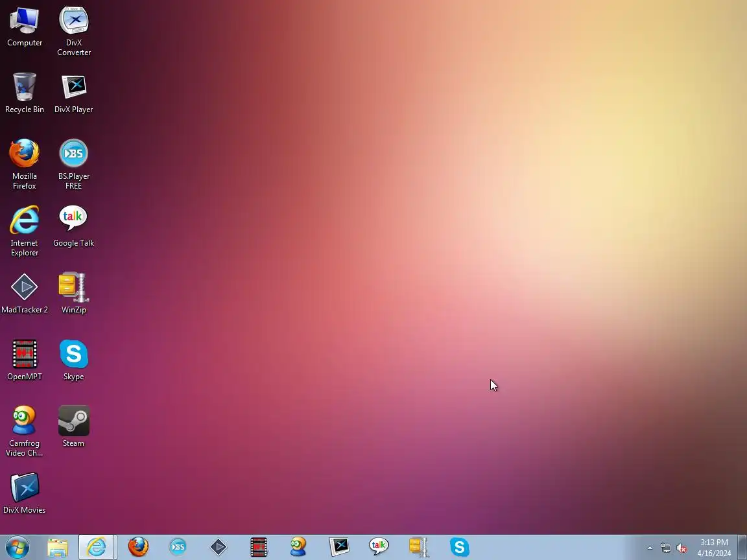Select the Steam desktop icon
Screen dimensions: 747x560
[x=74, y=426]
